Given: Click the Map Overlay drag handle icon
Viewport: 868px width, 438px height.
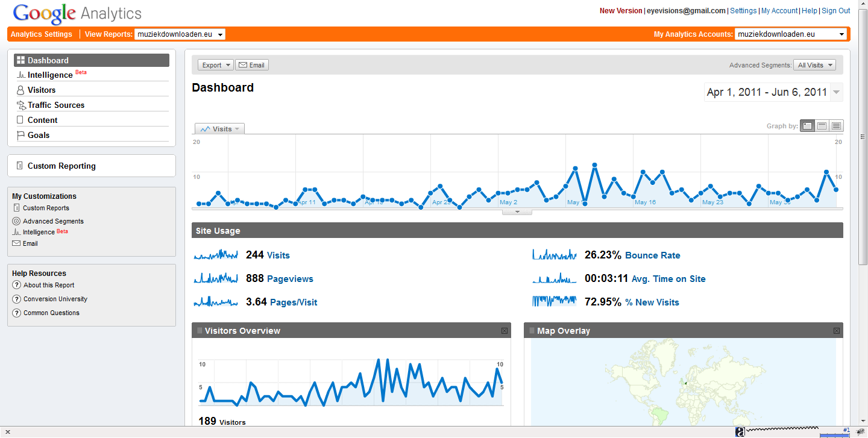Looking at the screenshot, I should point(532,331).
